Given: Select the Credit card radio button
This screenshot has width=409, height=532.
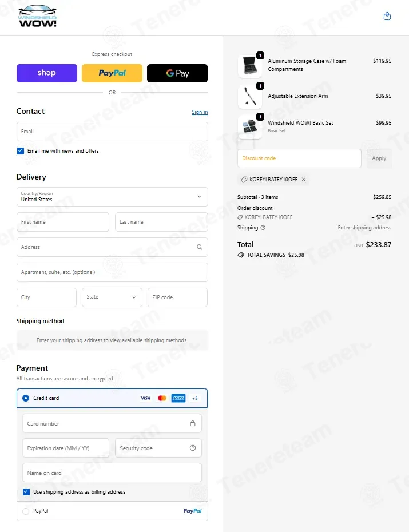Looking at the screenshot, I should [26, 398].
